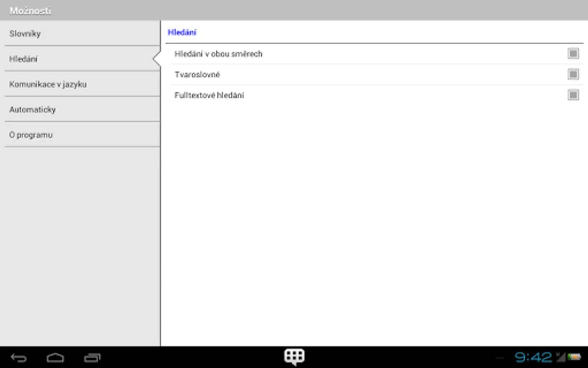The height and width of the screenshot is (368, 588).
Task: Open Komunikace v jazyku settings
Action: pyautogui.click(x=82, y=84)
